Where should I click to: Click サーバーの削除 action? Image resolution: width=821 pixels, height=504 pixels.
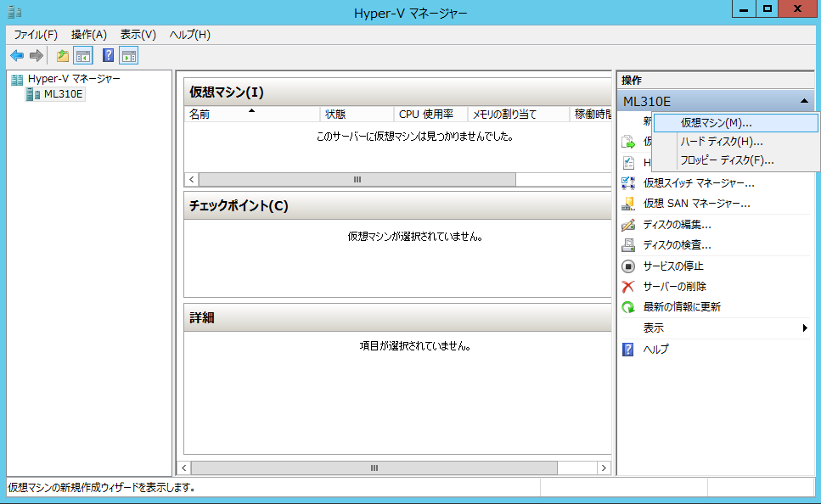click(x=674, y=287)
